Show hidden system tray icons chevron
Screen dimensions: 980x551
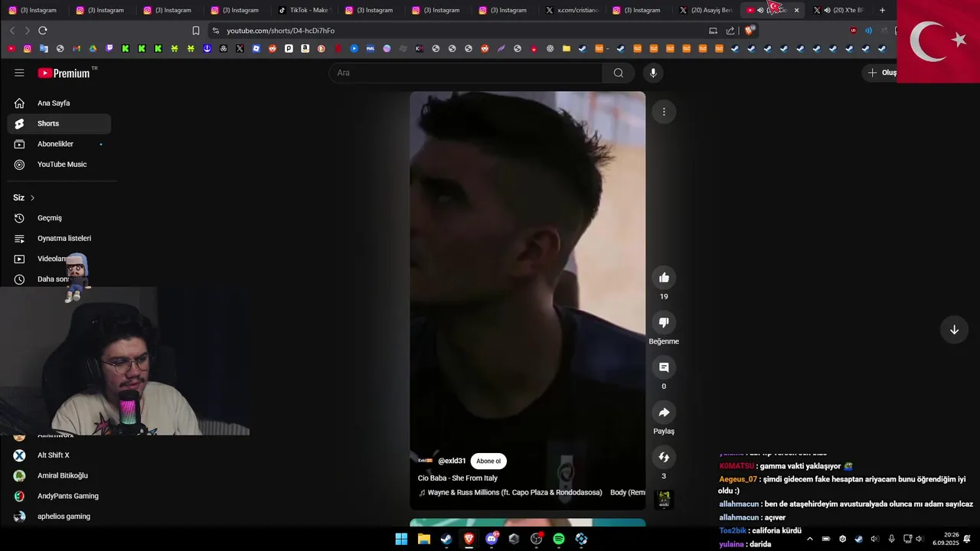tap(810, 539)
